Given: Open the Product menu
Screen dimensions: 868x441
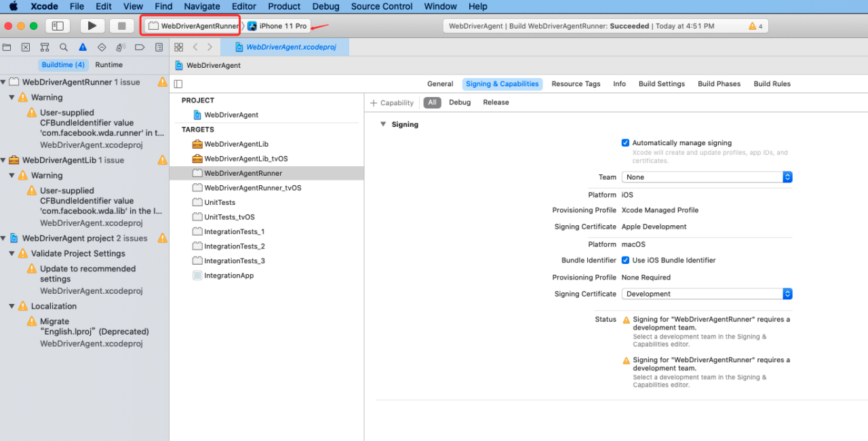Looking at the screenshot, I should pos(284,6).
